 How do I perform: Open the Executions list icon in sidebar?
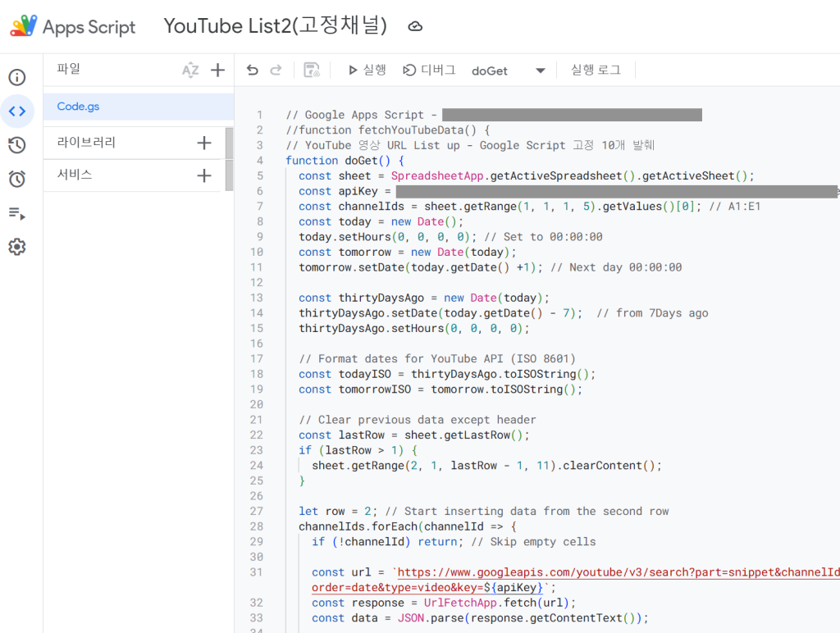[x=17, y=213]
